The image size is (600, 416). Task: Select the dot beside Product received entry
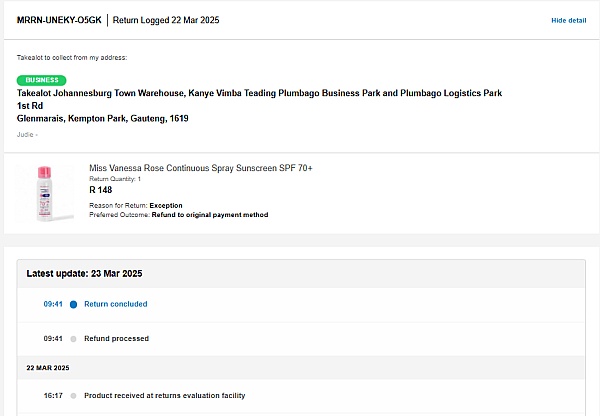pyautogui.click(x=73, y=396)
